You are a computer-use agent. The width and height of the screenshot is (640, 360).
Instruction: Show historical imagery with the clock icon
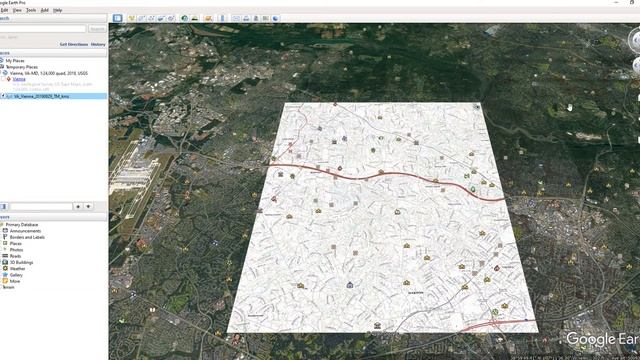point(184,18)
